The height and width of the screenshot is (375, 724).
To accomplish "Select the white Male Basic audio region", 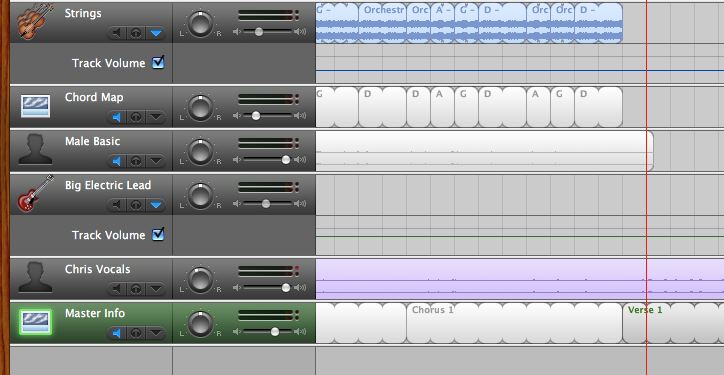I will click(x=484, y=151).
